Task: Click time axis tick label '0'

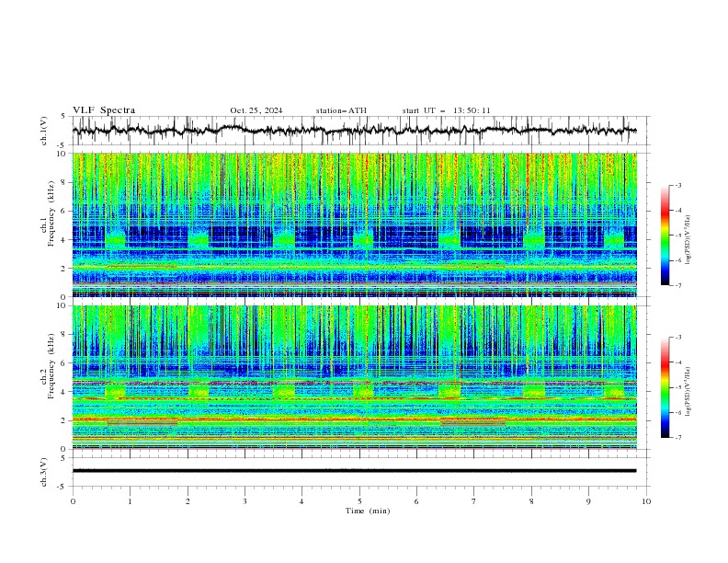Action: [73, 501]
